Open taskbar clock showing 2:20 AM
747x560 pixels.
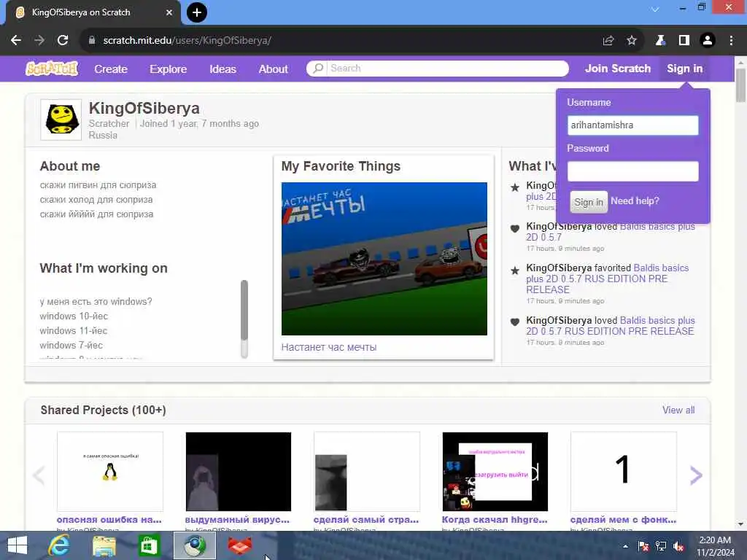pos(715,545)
